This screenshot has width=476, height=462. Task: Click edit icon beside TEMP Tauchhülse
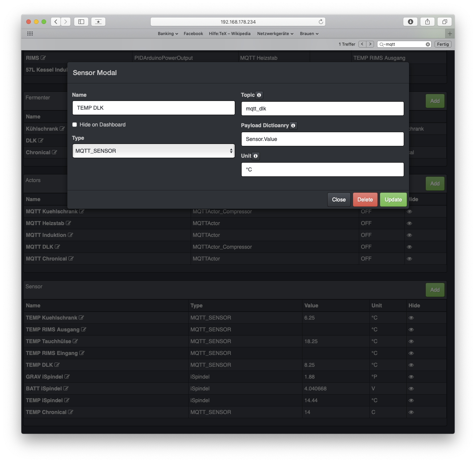click(75, 341)
